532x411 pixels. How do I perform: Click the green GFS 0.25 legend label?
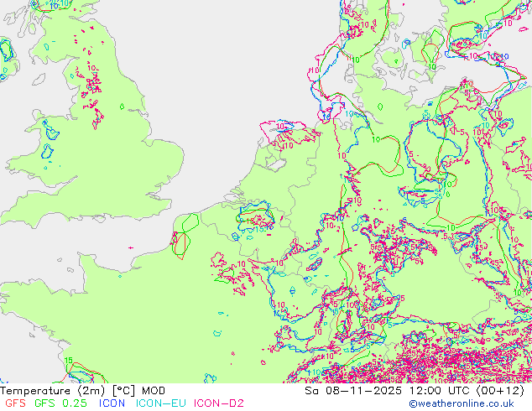pyautogui.click(x=60, y=403)
